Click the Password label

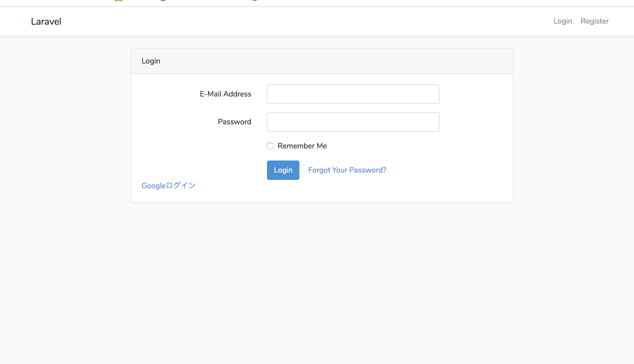234,122
